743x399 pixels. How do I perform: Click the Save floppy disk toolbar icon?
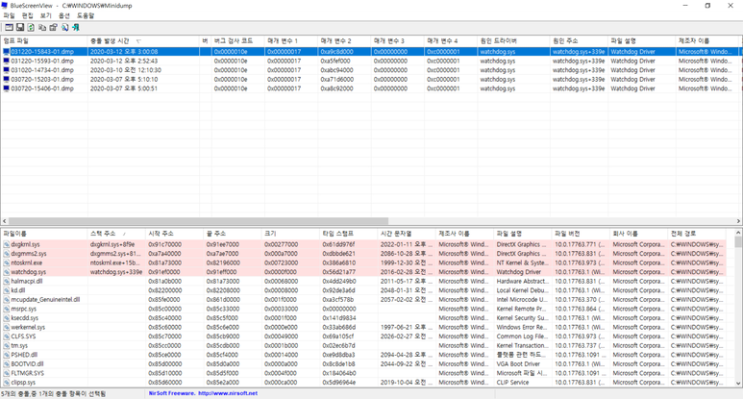click(x=20, y=27)
